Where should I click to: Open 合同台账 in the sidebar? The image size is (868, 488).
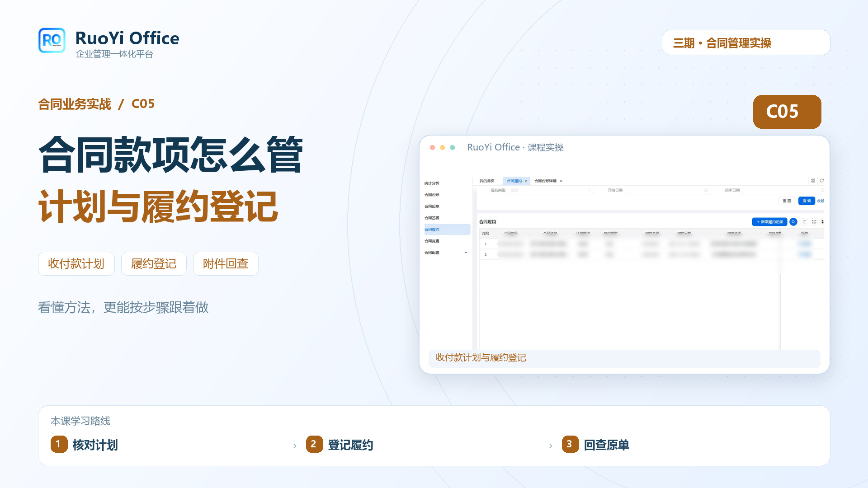click(432, 195)
